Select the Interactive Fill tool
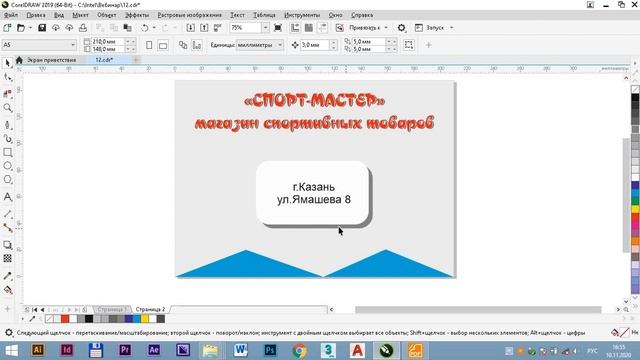The width and height of the screenshot is (640, 360). [7, 290]
